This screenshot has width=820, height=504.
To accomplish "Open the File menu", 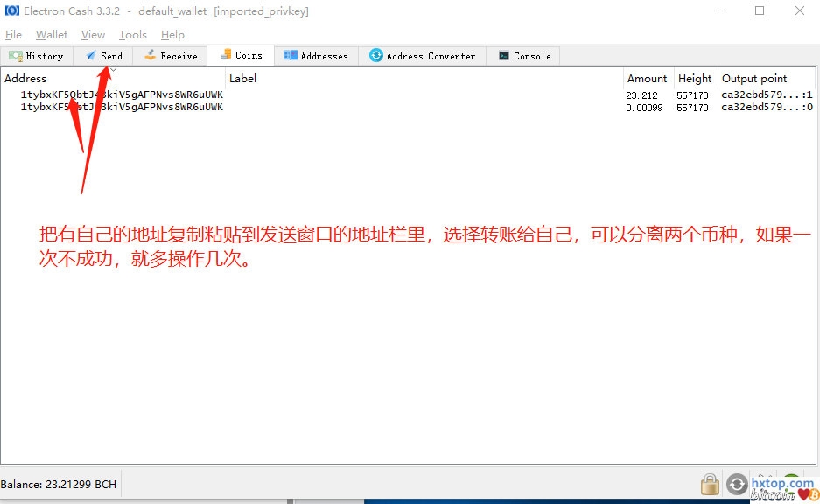I will 13,35.
